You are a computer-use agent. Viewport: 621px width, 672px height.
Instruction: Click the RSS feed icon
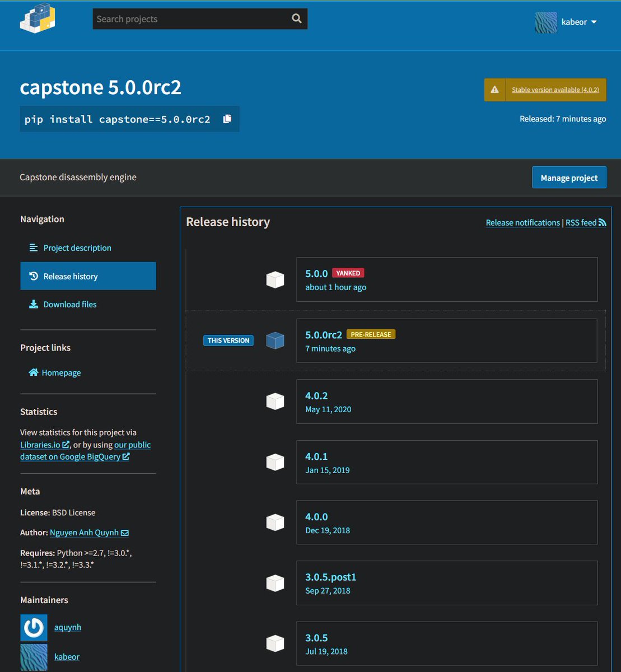click(603, 222)
